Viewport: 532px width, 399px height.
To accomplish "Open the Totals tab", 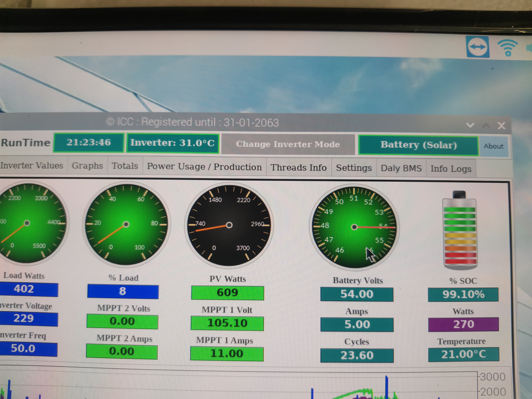I will point(125,166).
